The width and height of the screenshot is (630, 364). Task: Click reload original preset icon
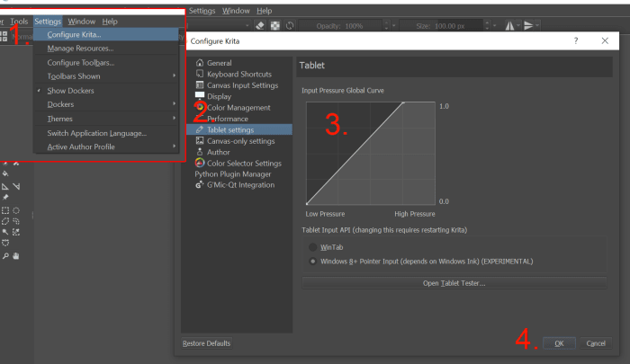pos(290,26)
